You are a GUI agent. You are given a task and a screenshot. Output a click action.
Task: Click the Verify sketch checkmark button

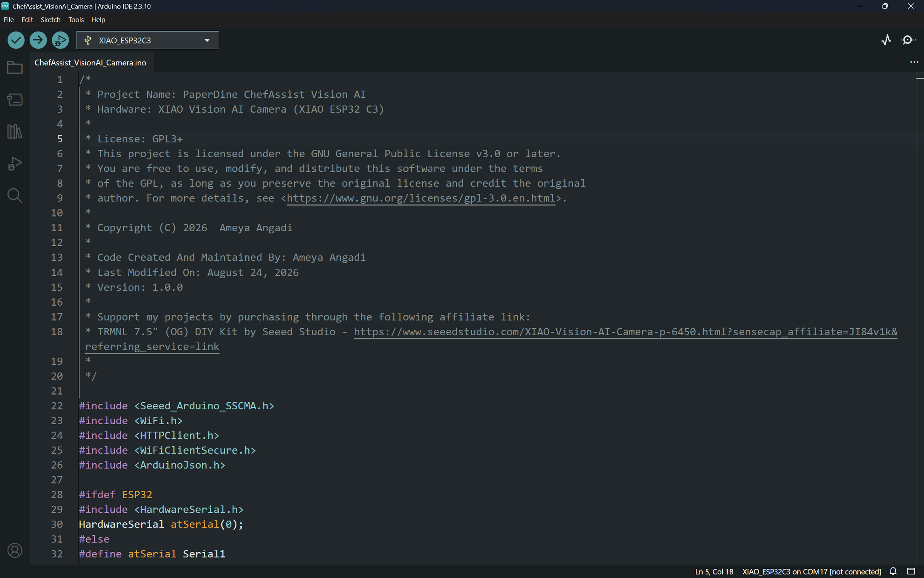[x=16, y=40]
